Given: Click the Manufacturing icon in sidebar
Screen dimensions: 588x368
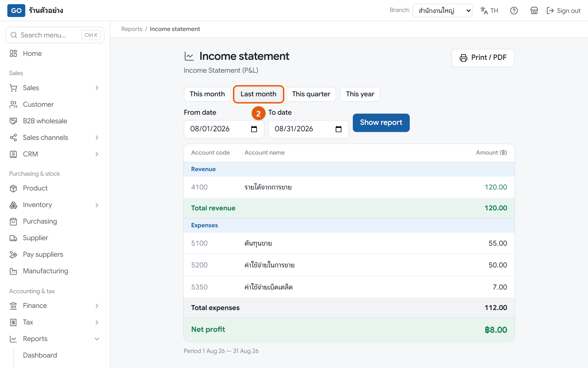Looking at the screenshot, I should tap(13, 271).
